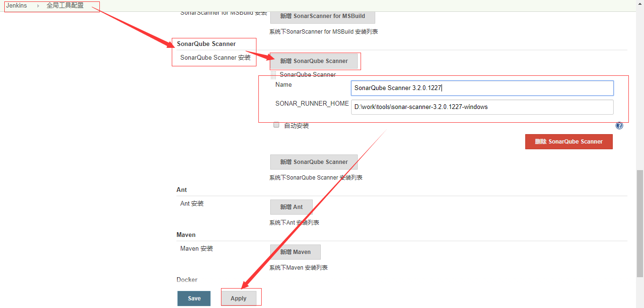This screenshot has height=308, width=644.
Task: Click the Apply button
Action: (239, 298)
